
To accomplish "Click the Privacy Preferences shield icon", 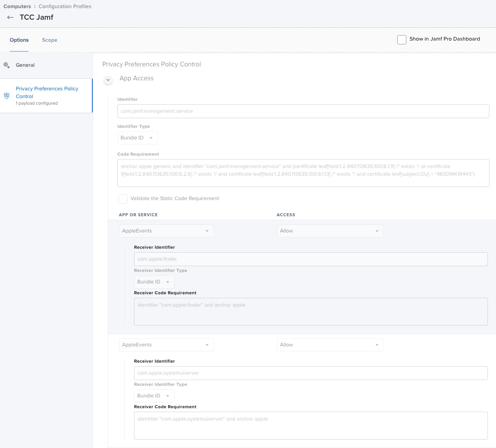I will (7, 96).
